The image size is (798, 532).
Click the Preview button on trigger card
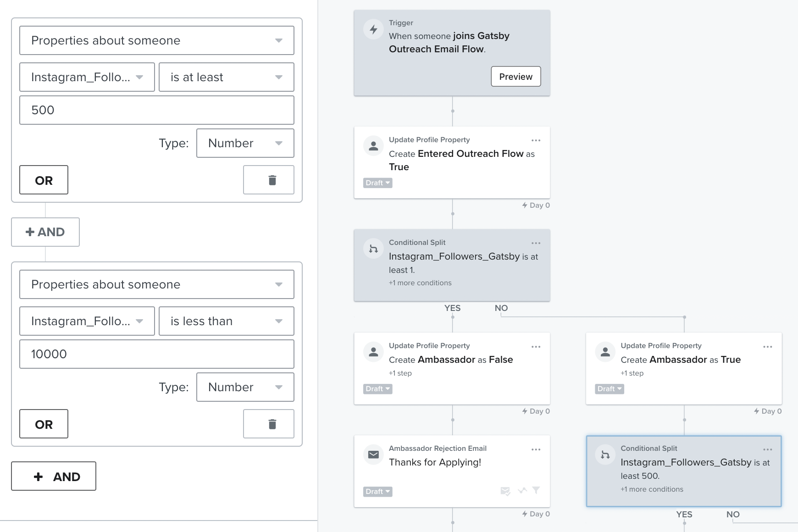coord(516,77)
